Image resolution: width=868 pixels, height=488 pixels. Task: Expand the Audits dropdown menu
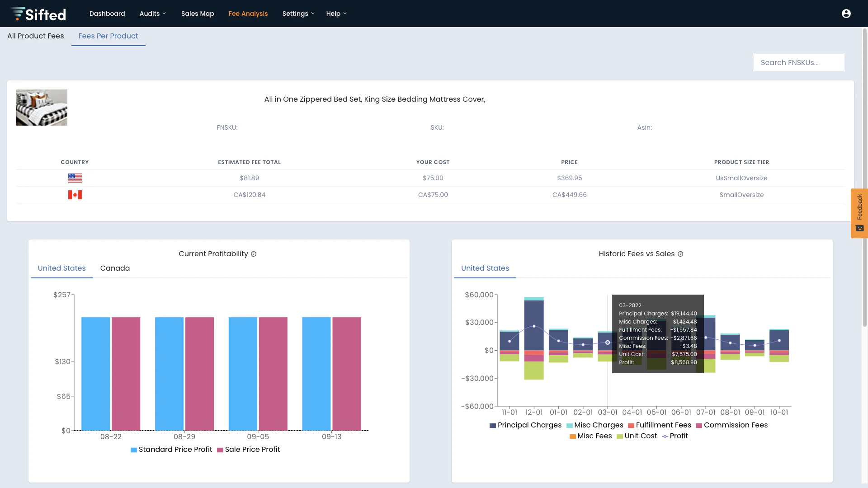point(153,14)
